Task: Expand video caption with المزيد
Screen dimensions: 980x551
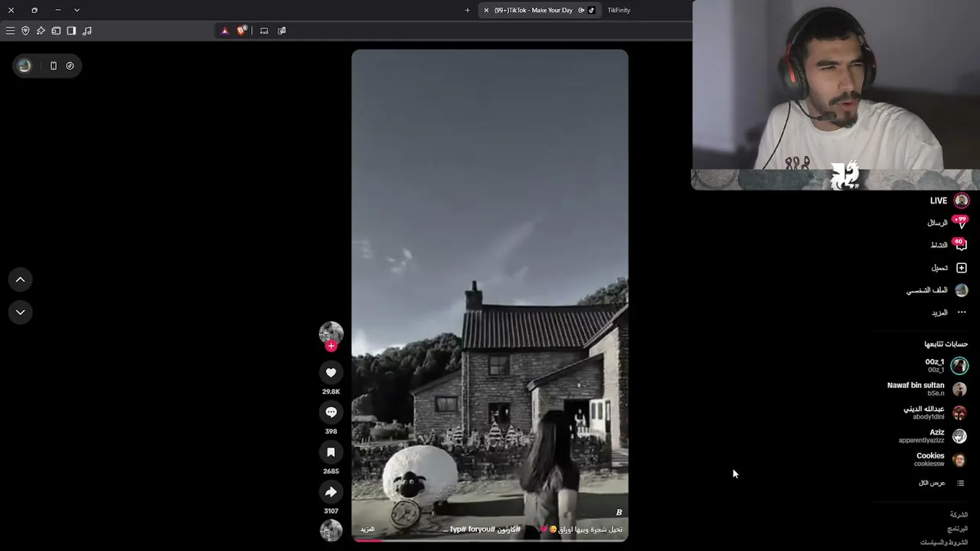Action: tap(367, 530)
